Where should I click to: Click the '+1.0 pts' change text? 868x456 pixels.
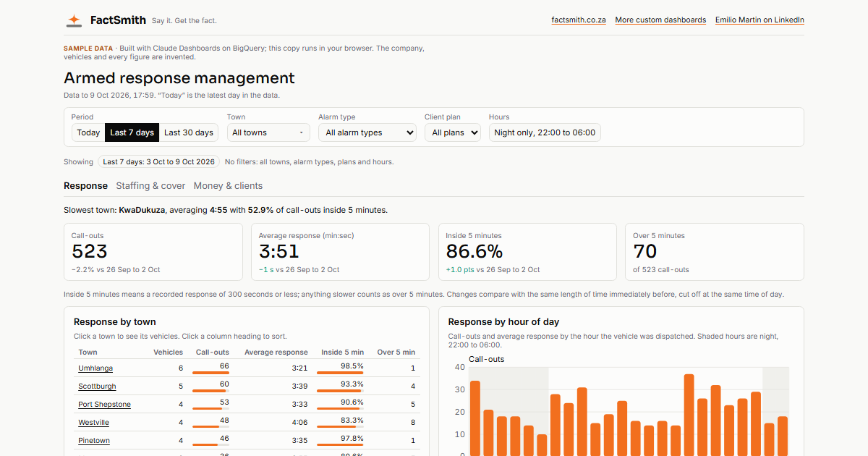pos(460,270)
